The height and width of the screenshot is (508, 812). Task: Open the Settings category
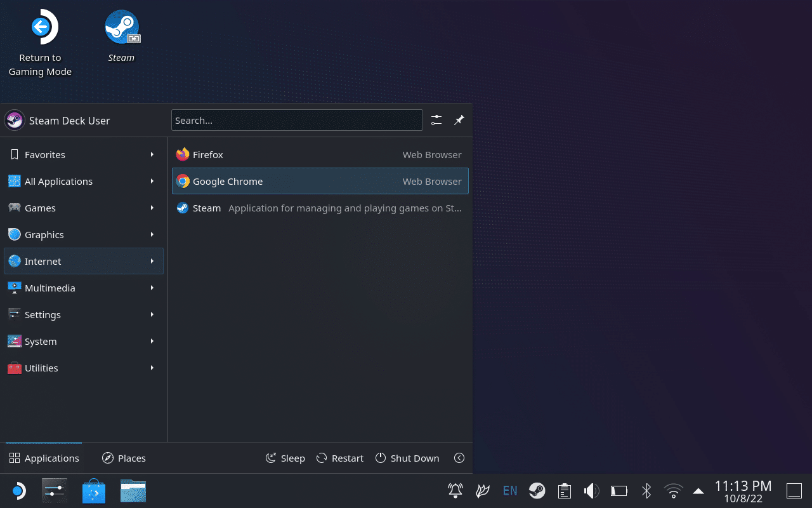coord(84,314)
